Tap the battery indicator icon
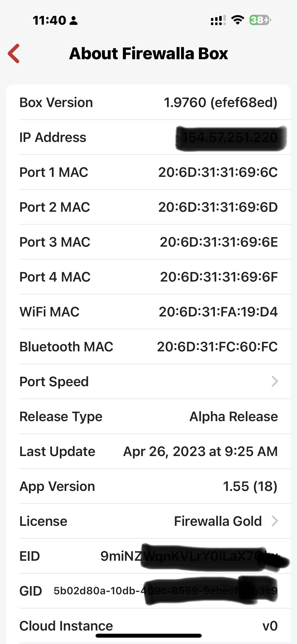Viewport: 297px width, 644px height. click(260, 20)
